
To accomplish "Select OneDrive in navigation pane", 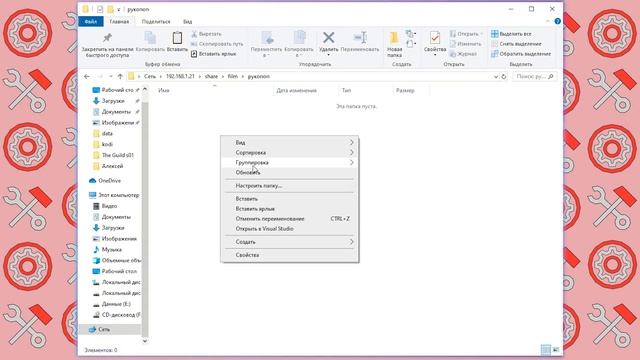I will [109, 180].
